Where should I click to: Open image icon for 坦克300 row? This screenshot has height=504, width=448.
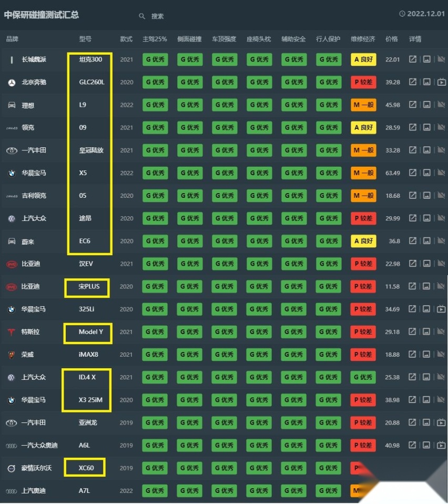[426, 59]
